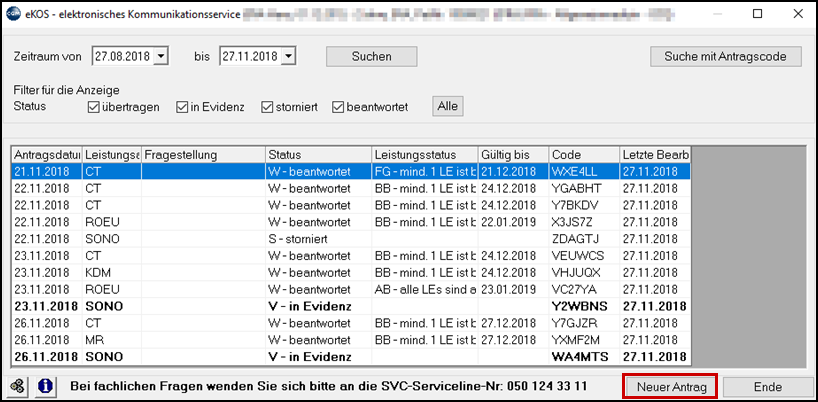The width and height of the screenshot is (818, 402).
Task: Click the 'Neuer Antrag' button
Action: tap(671, 387)
